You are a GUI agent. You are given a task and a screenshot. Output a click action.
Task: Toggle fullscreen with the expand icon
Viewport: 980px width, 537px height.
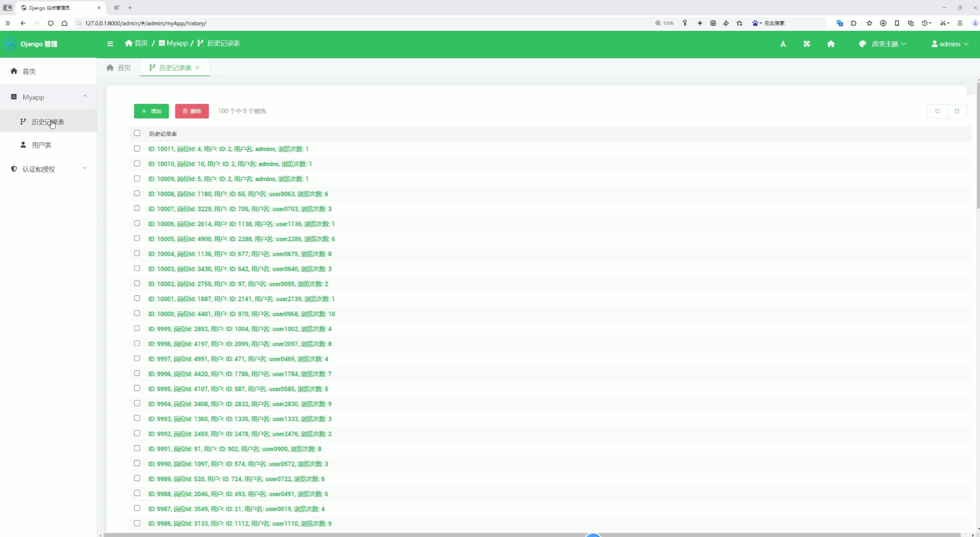click(807, 44)
